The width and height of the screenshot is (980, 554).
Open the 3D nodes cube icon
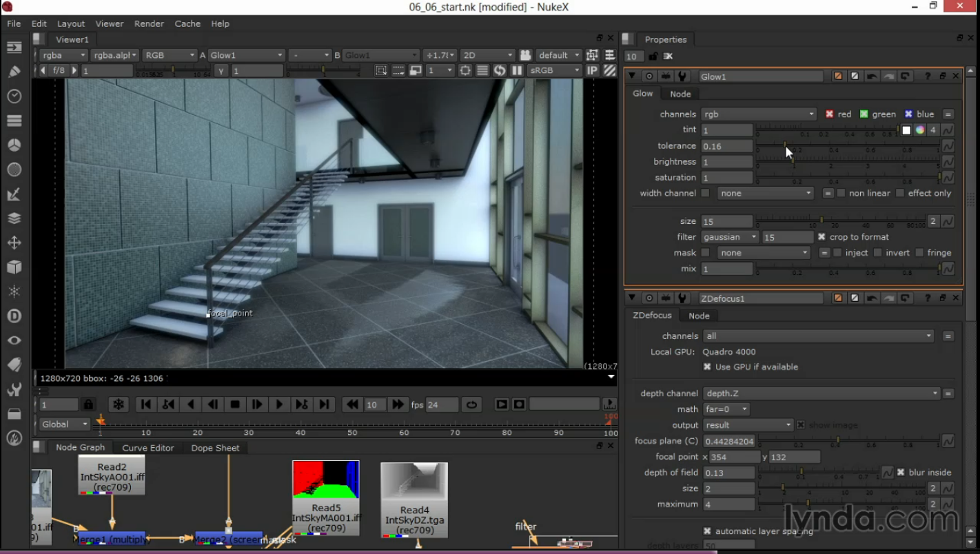(x=14, y=267)
